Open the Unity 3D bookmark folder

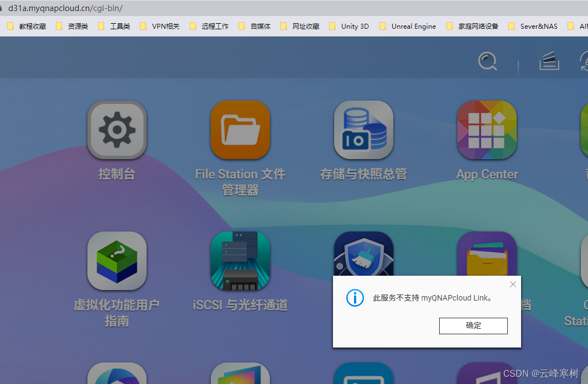point(349,26)
